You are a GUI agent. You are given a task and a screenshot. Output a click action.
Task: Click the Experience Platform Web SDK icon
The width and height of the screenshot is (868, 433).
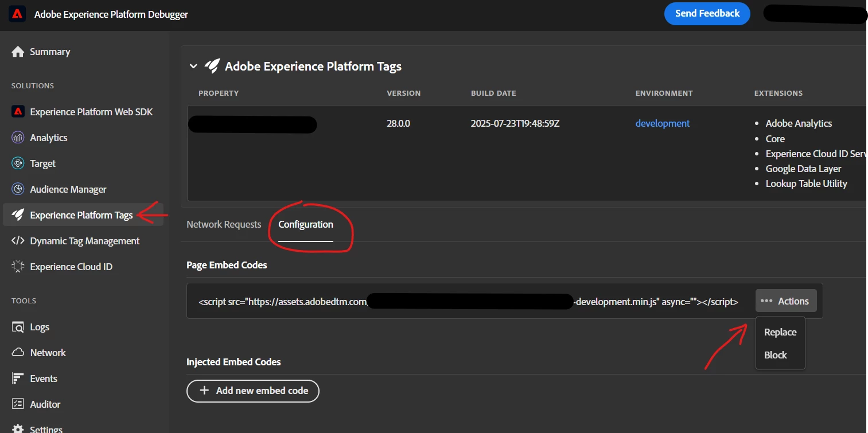coord(18,112)
